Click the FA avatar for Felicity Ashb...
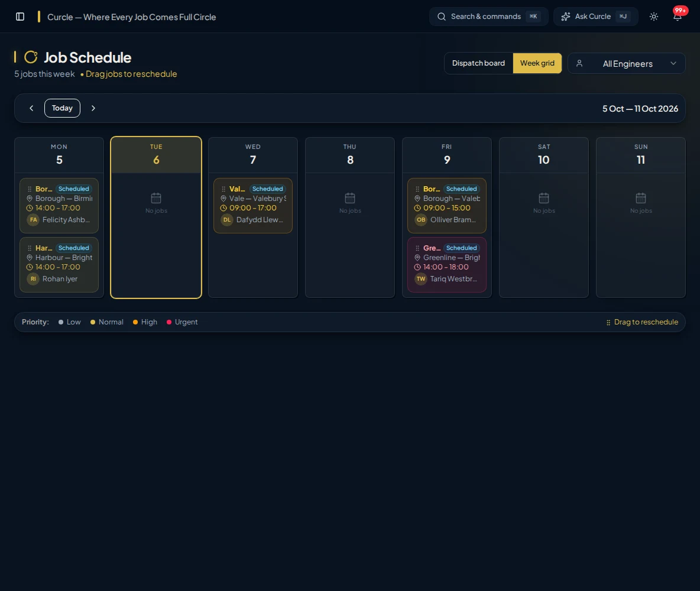Image resolution: width=700 pixels, height=591 pixels. [33, 220]
